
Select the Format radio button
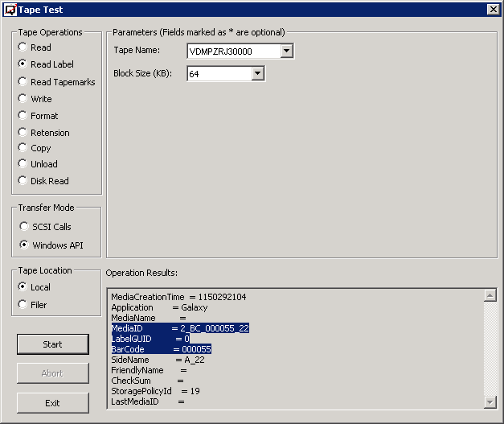[23, 116]
